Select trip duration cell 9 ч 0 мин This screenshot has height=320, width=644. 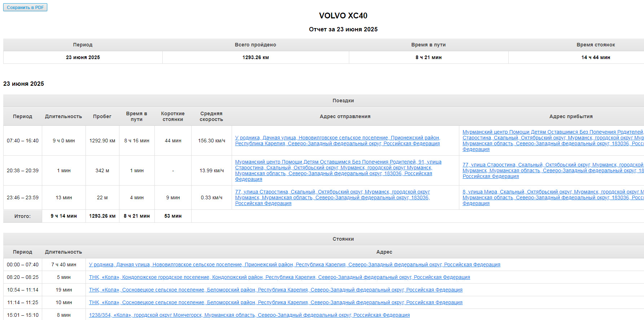64,141
